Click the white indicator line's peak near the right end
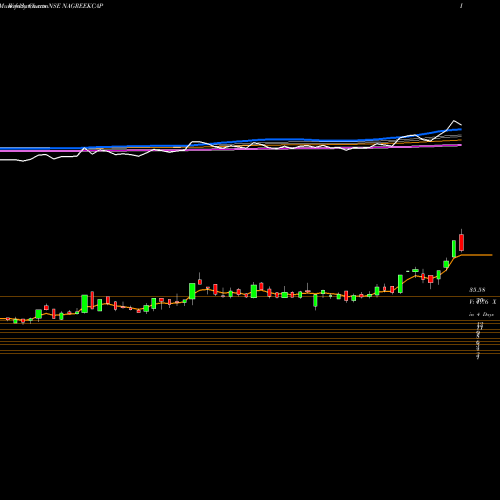This screenshot has width=500, height=500. 454,121
